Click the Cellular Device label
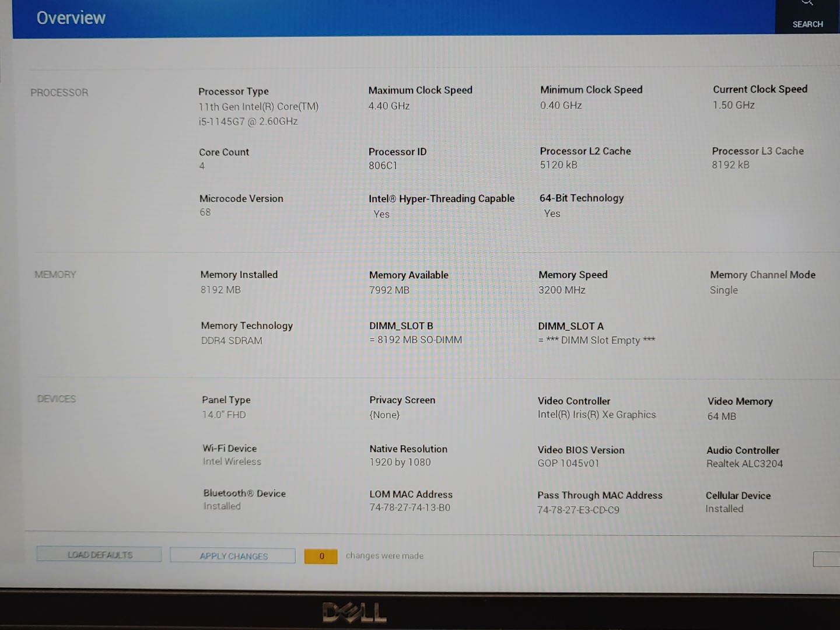This screenshot has width=840, height=630. click(738, 496)
